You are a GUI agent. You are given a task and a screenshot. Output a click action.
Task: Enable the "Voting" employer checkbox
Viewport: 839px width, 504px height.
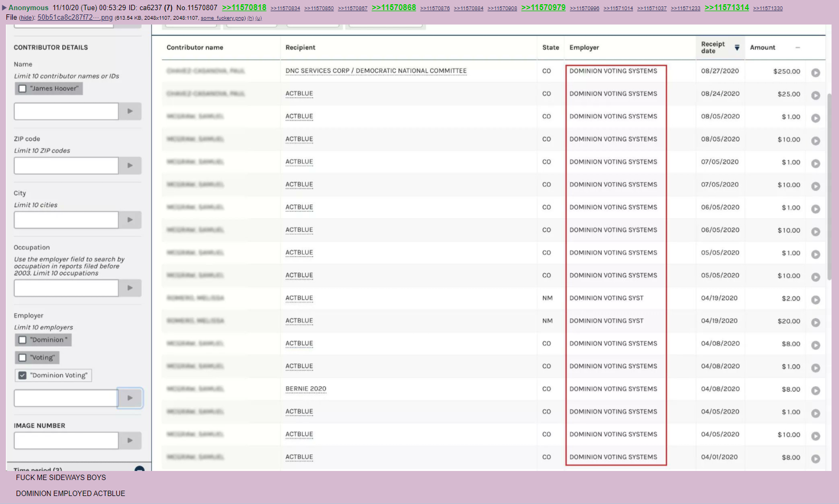[22, 357]
